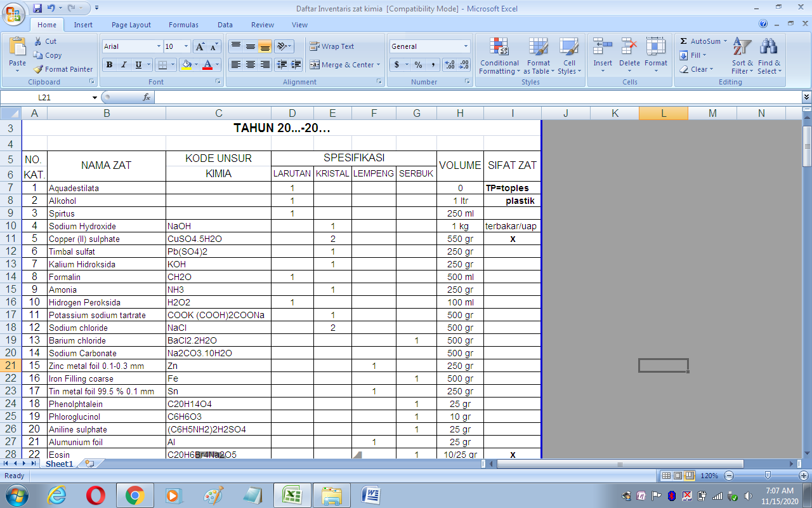
Task: Apply center horizontal alignment
Action: pyautogui.click(x=251, y=65)
